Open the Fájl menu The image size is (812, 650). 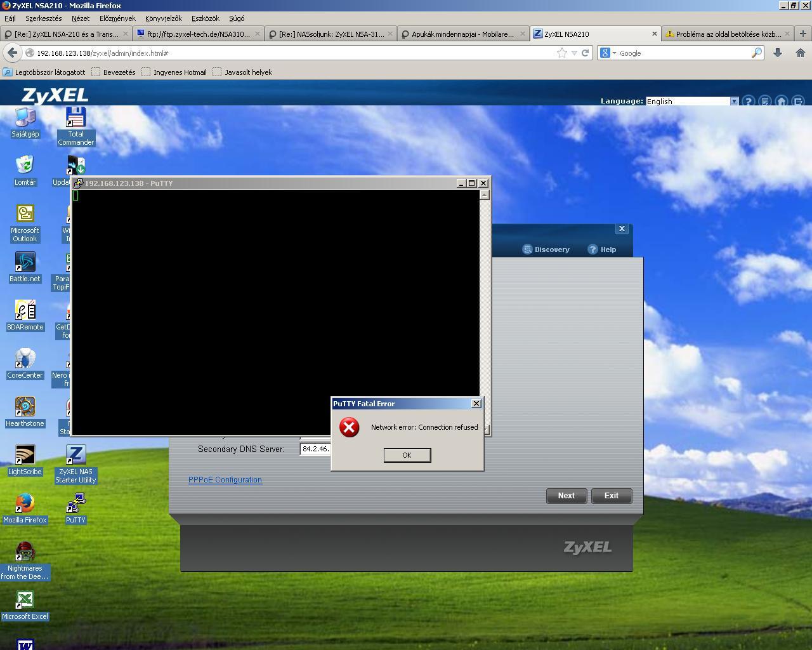[x=10, y=18]
